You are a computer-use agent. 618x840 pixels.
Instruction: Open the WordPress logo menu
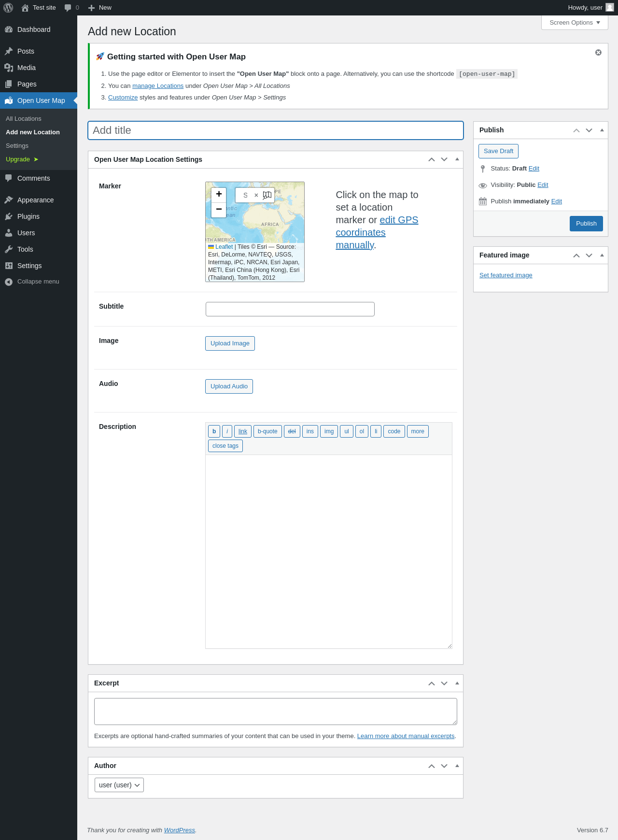[8, 8]
